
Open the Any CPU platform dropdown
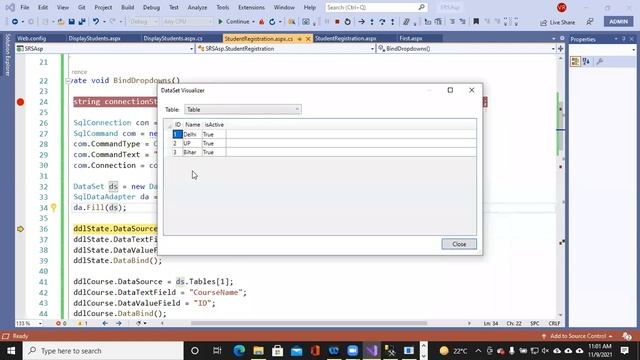point(187,22)
